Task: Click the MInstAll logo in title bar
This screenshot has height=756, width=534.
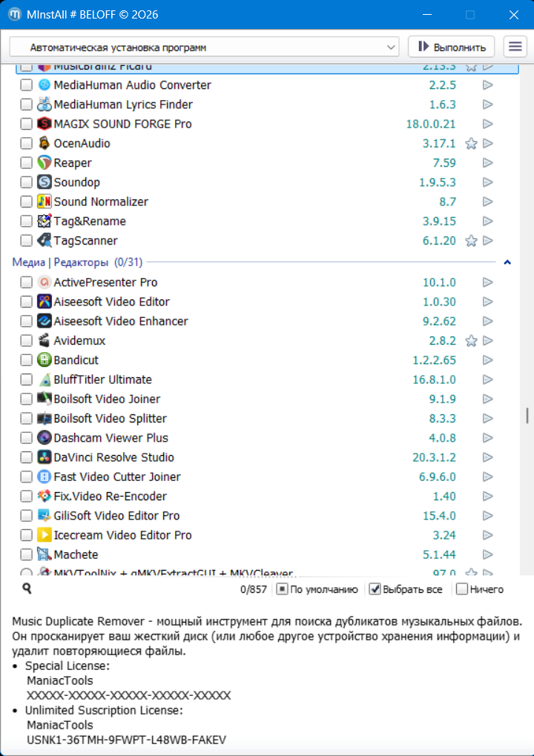Action: [15, 15]
